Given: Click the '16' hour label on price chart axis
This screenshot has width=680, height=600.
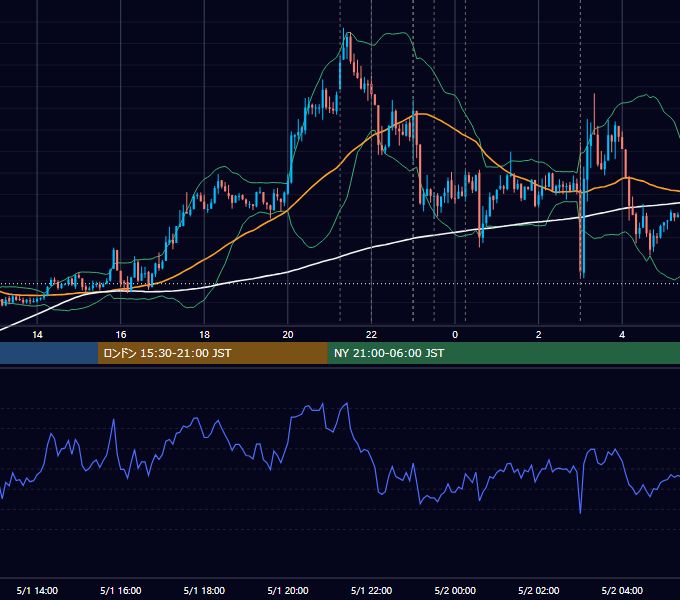Looking at the screenshot, I should [x=121, y=335].
